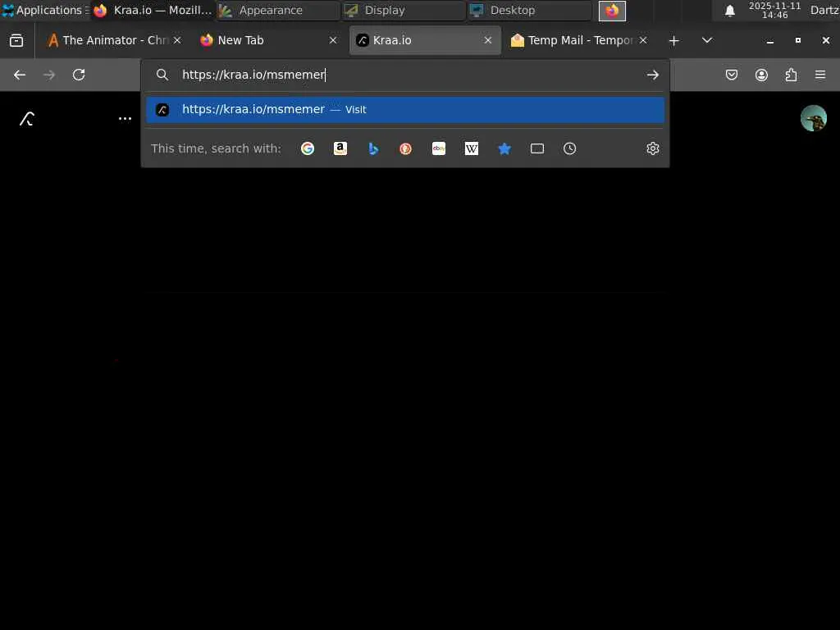
Task: Click Firefox workspace icon in panel
Action: 612,11
